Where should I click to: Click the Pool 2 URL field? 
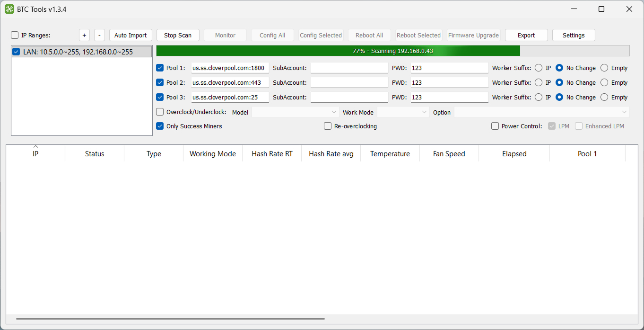point(230,82)
